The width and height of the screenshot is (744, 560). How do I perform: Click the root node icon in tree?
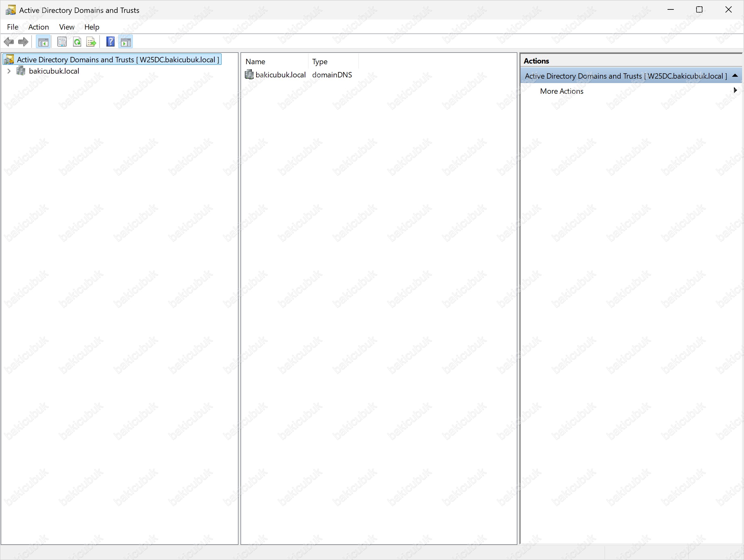pyautogui.click(x=9, y=59)
